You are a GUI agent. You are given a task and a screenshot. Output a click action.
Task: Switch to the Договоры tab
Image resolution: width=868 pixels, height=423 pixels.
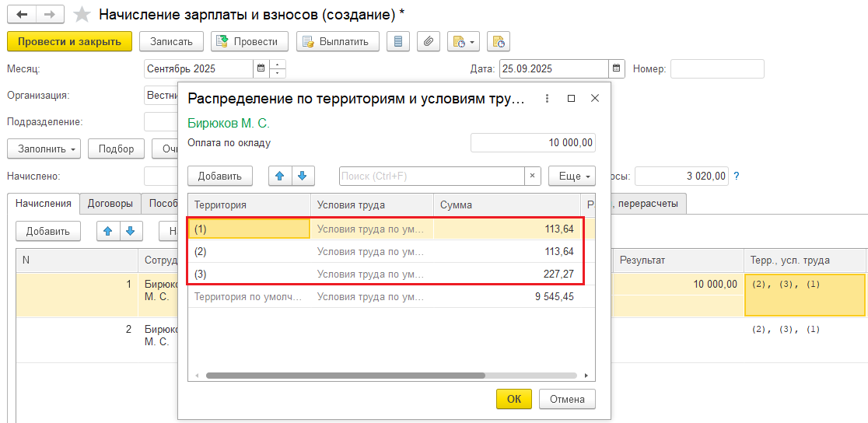click(x=110, y=203)
